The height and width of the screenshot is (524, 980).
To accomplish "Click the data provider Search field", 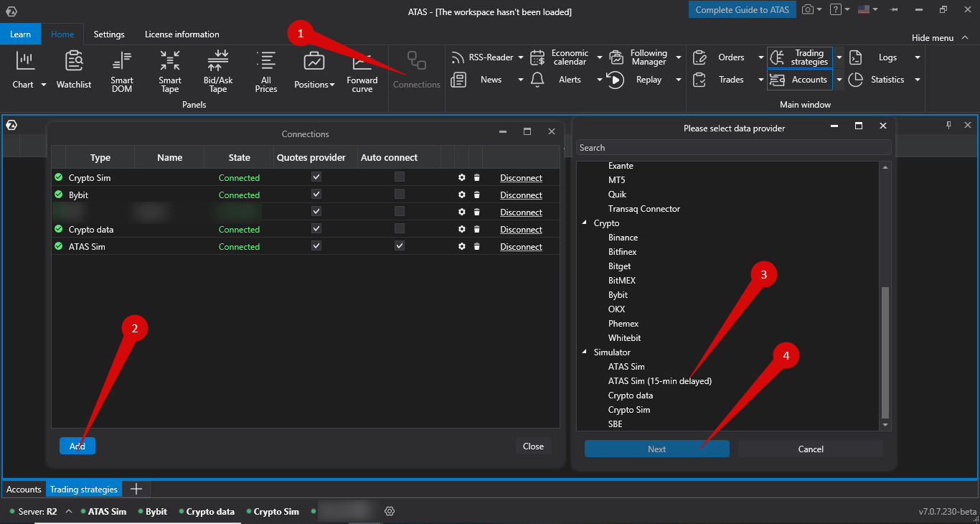I will (734, 147).
